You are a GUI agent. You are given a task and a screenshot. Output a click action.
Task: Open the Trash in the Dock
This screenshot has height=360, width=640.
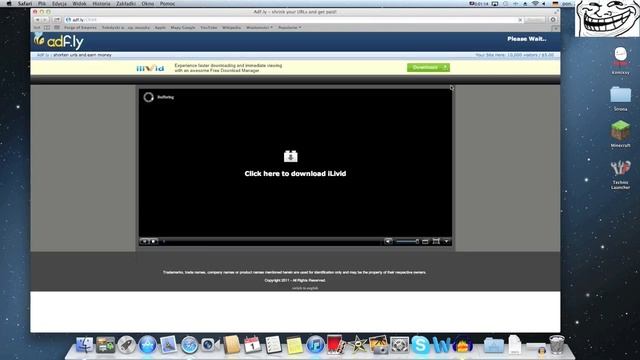[557, 345]
